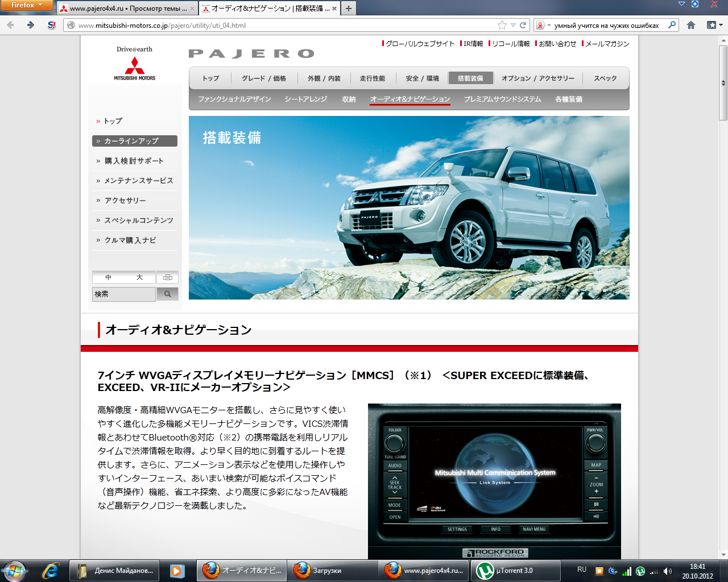Set text size to 中 (medium)

[108, 277]
